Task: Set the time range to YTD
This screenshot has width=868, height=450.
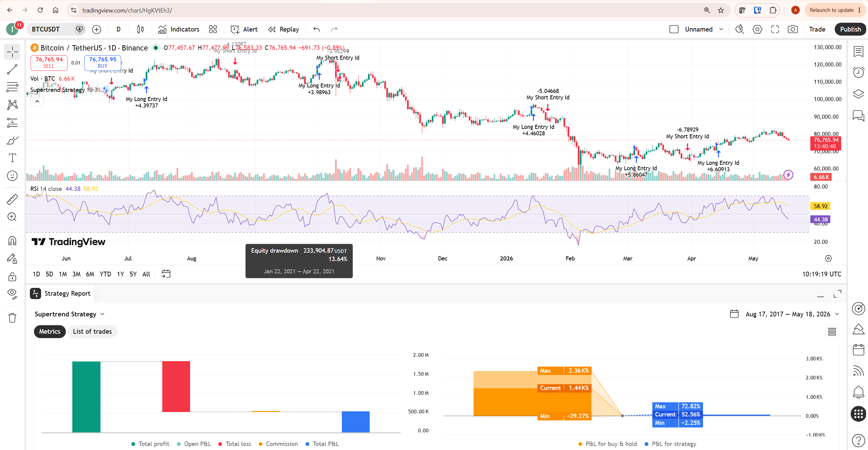Action: point(105,274)
